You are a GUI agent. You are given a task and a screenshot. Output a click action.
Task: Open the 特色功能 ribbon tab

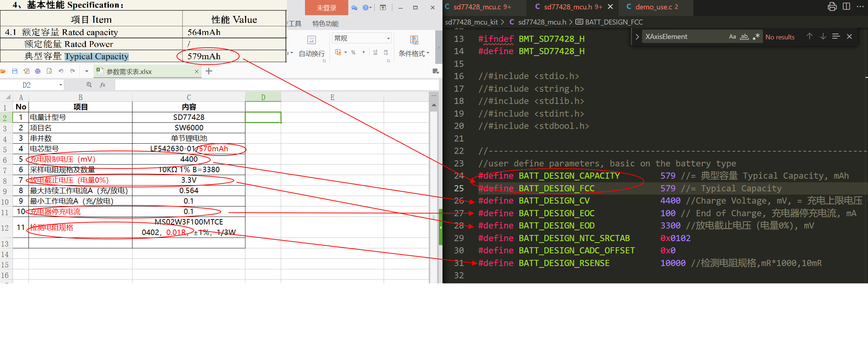click(x=325, y=24)
